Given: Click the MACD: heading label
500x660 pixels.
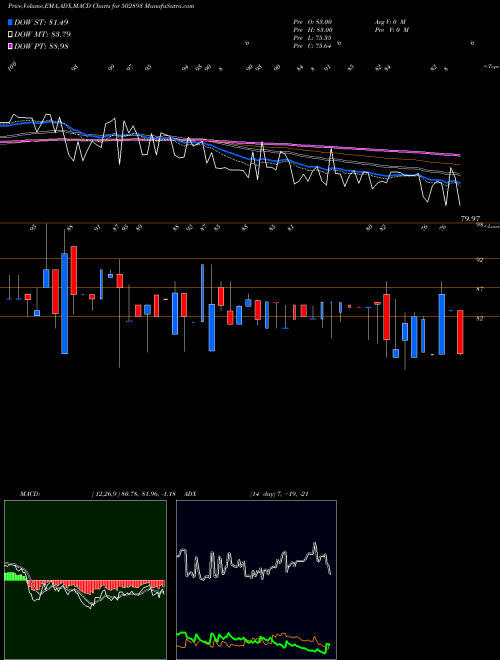Looking at the screenshot, I should point(30,494).
